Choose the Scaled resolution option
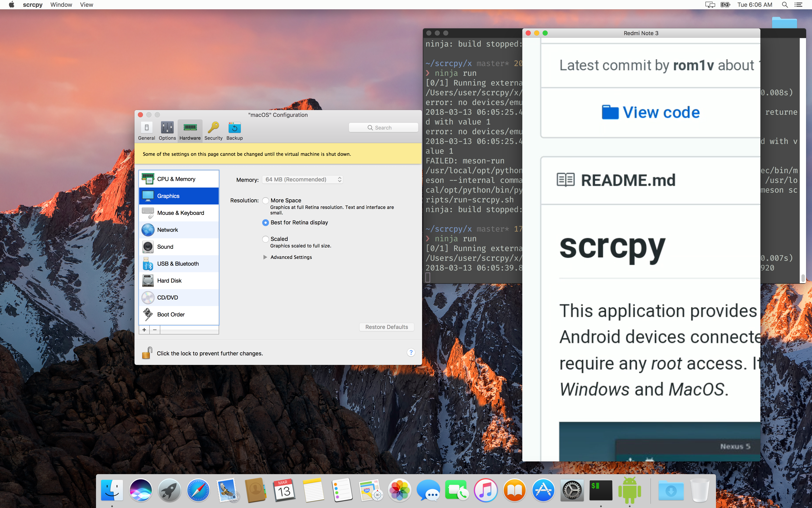Image resolution: width=812 pixels, height=508 pixels. [265, 239]
